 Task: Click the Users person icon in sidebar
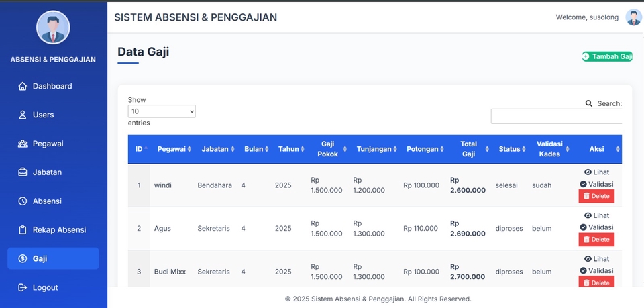pyautogui.click(x=23, y=115)
